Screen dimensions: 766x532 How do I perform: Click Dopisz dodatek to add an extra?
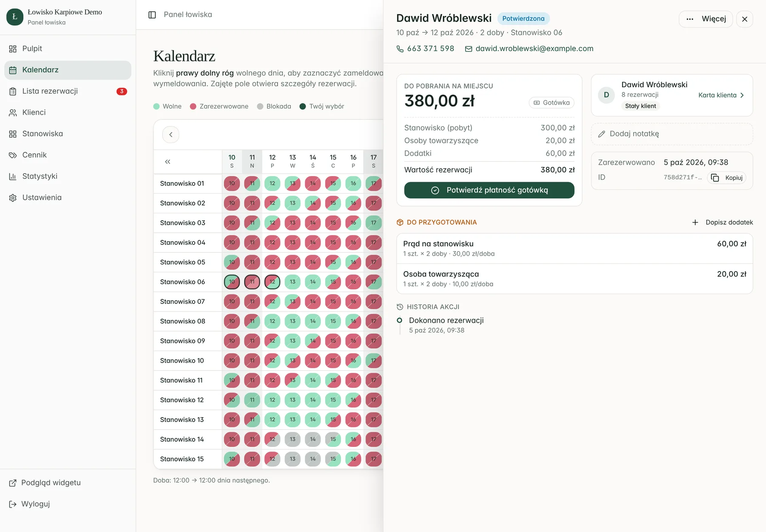coord(722,223)
